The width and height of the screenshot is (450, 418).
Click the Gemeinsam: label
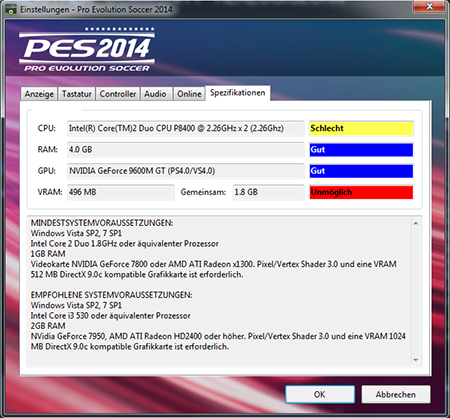(203, 192)
